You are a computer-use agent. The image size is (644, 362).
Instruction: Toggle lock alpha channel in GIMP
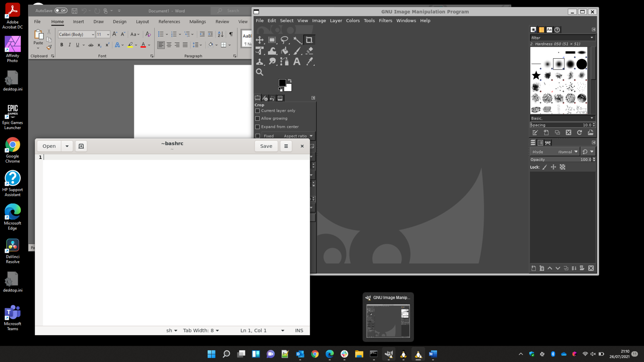[x=563, y=167]
